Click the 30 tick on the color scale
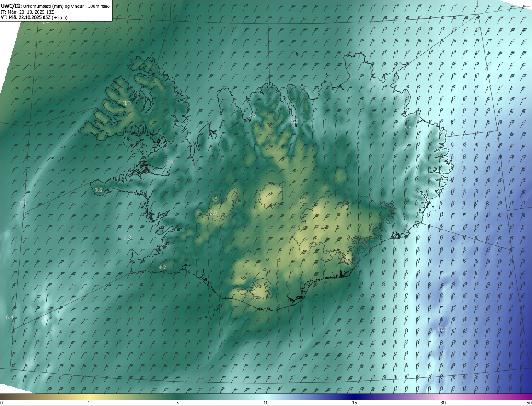 pyautogui.click(x=443, y=403)
